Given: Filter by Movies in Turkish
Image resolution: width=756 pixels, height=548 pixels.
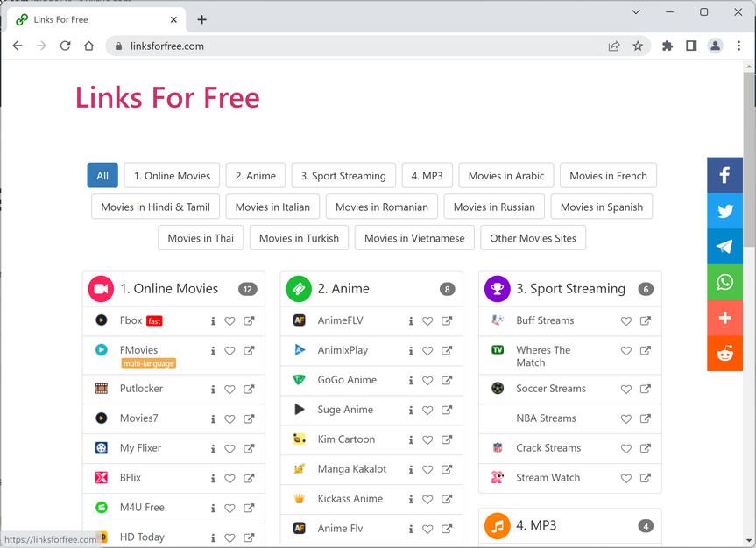Looking at the screenshot, I should [299, 237].
